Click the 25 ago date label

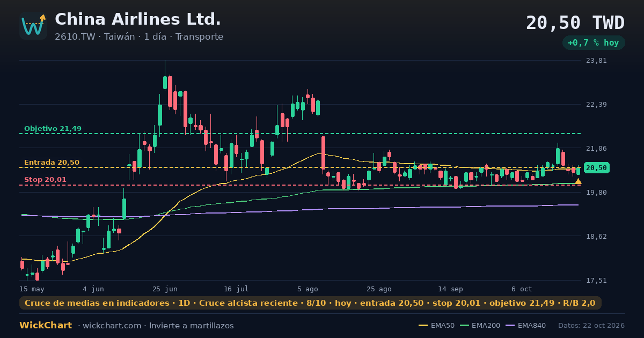tap(379, 289)
